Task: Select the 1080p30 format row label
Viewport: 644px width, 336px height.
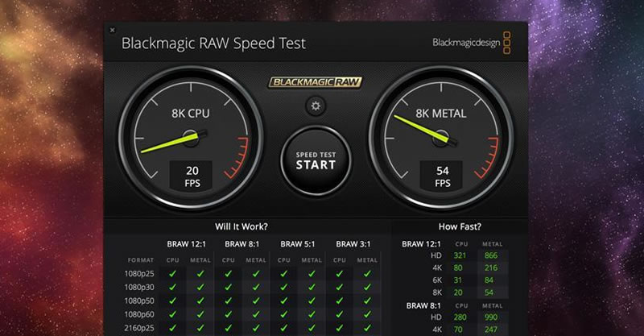Action: click(139, 287)
